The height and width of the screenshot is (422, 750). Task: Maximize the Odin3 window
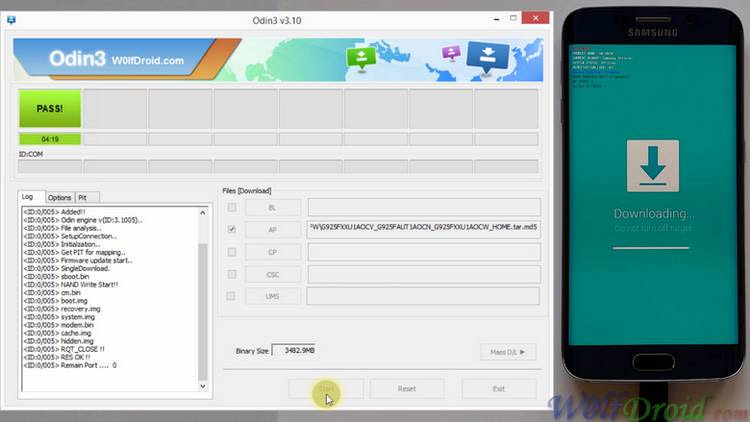point(513,18)
